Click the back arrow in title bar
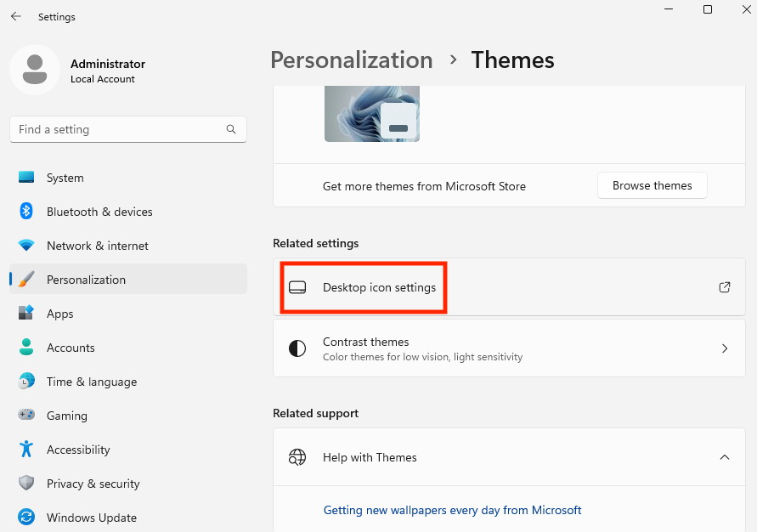 (16, 16)
